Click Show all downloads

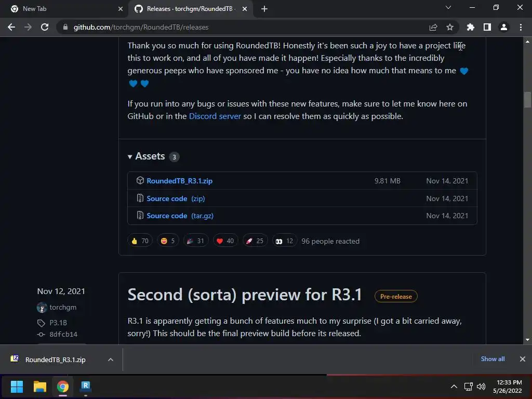pyautogui.click(x=493, y=359)
